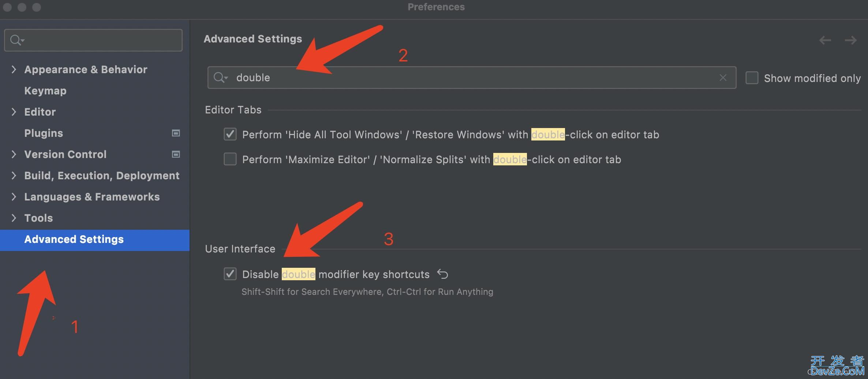The image size is (868, 379).
Task: Click the Advanced Settings search field containing 'double'
Action: [472, 78]
